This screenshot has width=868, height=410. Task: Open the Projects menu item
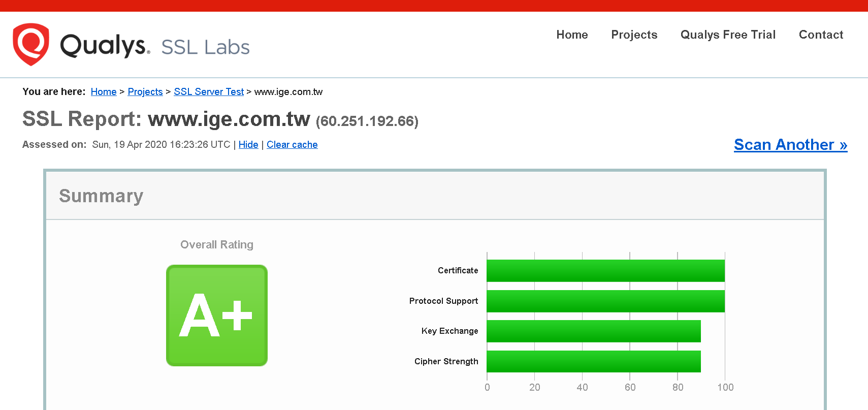point(634,35)
